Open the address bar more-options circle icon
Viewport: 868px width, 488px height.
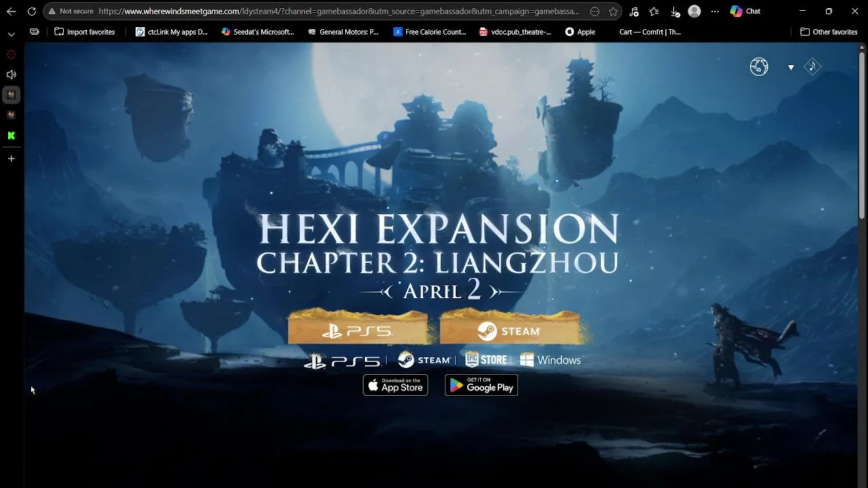(595, 12)
